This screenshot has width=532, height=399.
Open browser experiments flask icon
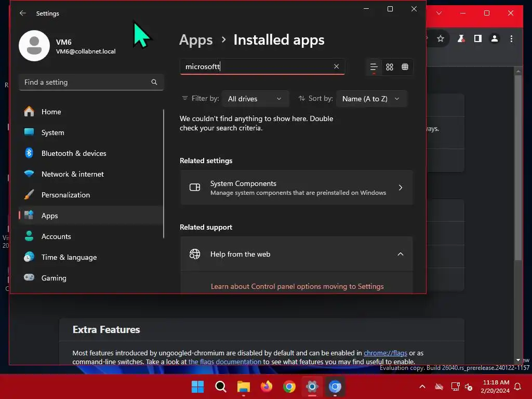pyautogui.click(x=461, y=38)
